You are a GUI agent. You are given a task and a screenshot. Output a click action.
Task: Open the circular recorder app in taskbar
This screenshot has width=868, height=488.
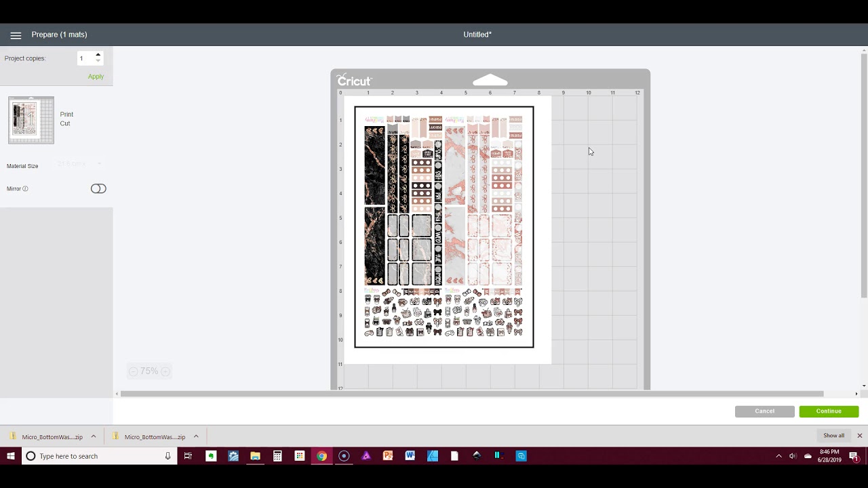pyautogui.click(x=344, y=456)
